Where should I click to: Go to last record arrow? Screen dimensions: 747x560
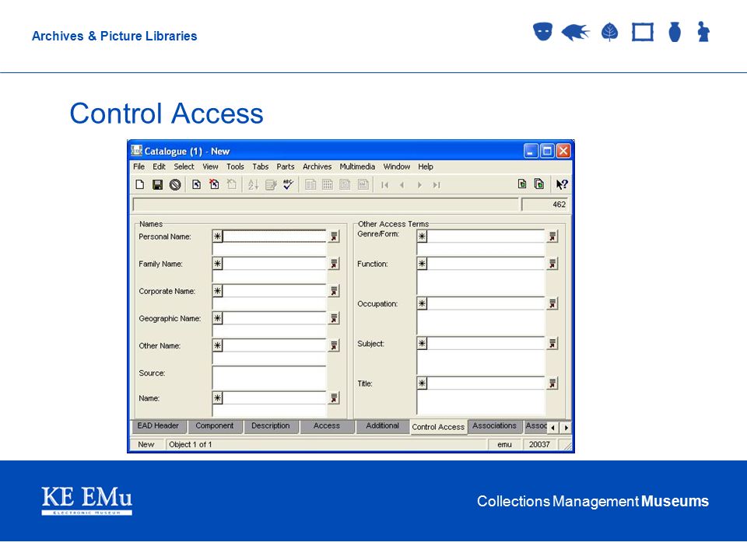[x=437, y=185]
